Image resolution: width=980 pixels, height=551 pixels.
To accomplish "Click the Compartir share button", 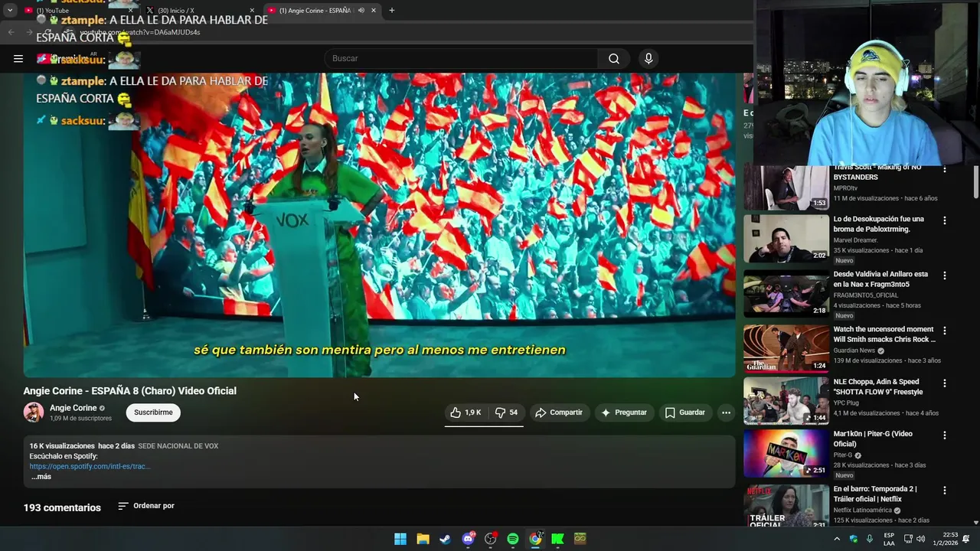I will (559, 412).
